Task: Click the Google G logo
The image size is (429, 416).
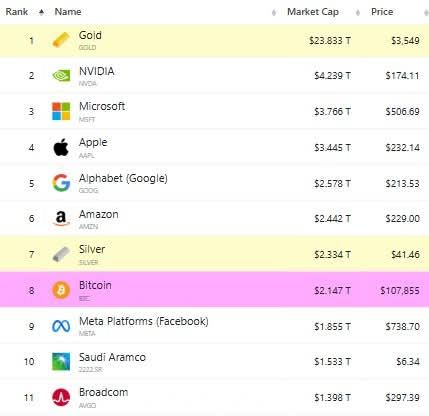Action: click(x=61, y=183)
